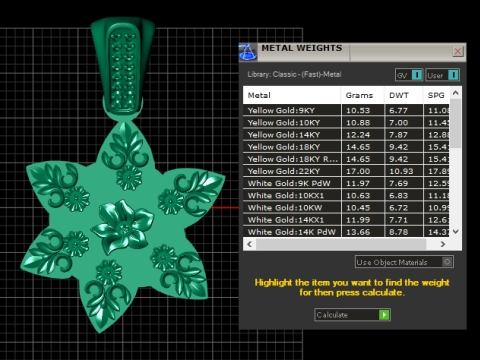Click DWT value 6.77
Image resolution: width=480 pixels, height=360 pixels.
pyautogui.click(x=398, y=110)
